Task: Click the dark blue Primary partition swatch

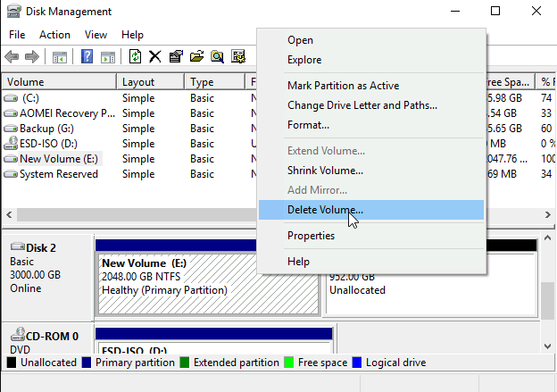Action: pos(87,363)
